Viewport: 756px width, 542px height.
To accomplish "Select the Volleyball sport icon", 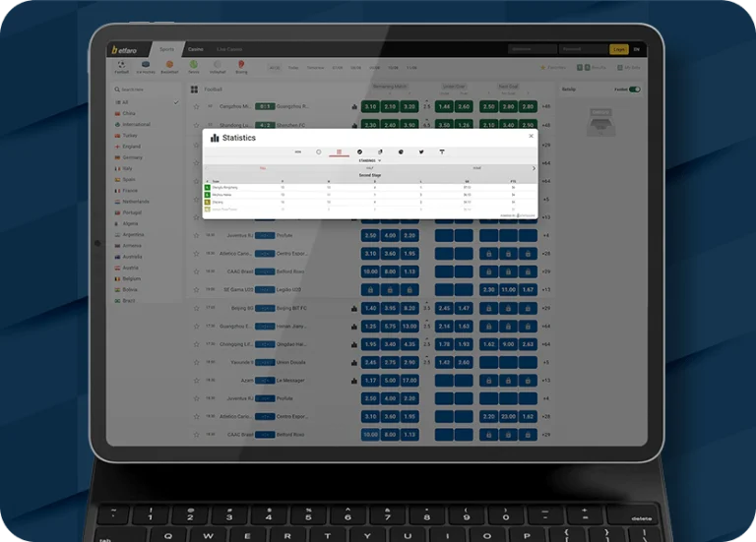I will tap(218, 67).
